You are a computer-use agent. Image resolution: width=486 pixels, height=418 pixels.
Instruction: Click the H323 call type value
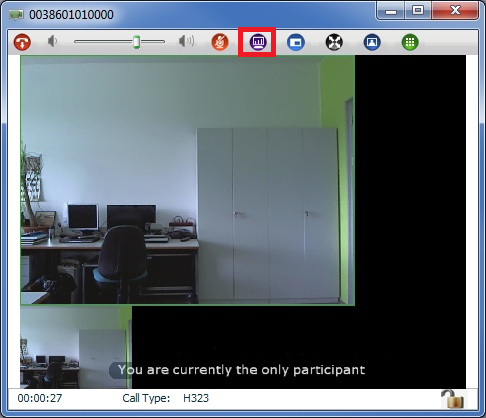point(196,398)
